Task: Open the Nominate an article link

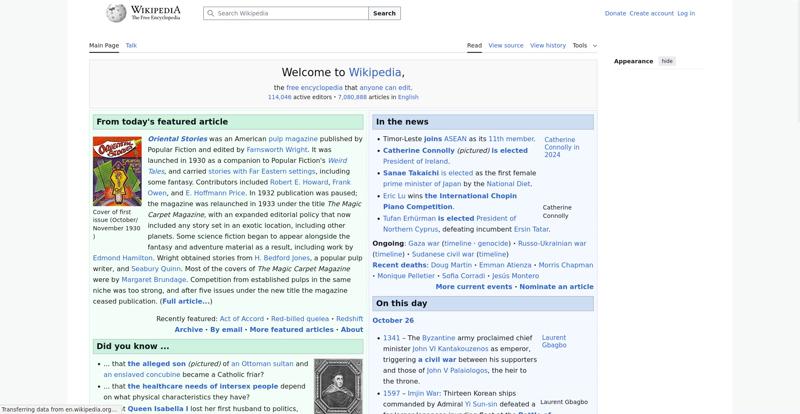Action: coord(556,287)
